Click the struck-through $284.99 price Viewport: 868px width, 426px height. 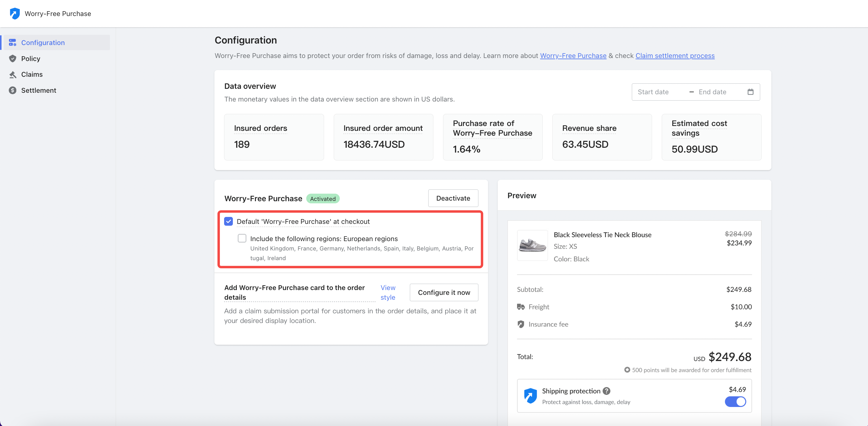(x=738, y=234)
